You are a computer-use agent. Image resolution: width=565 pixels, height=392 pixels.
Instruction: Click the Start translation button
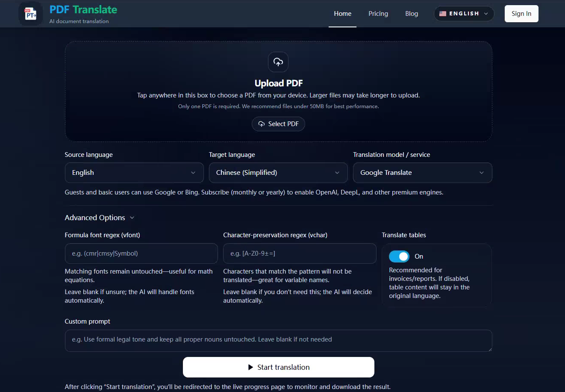pyautogui.click(x=279, y=367)
